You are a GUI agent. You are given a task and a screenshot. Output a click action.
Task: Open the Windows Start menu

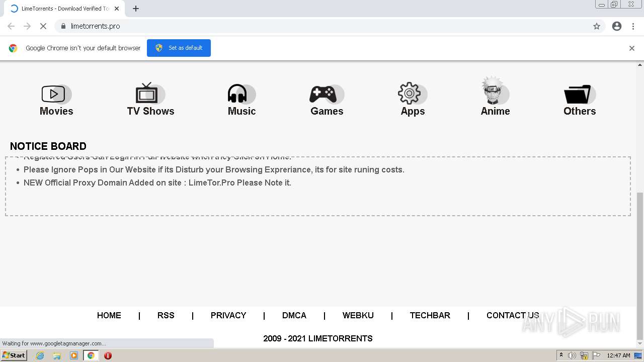point(14,355)
